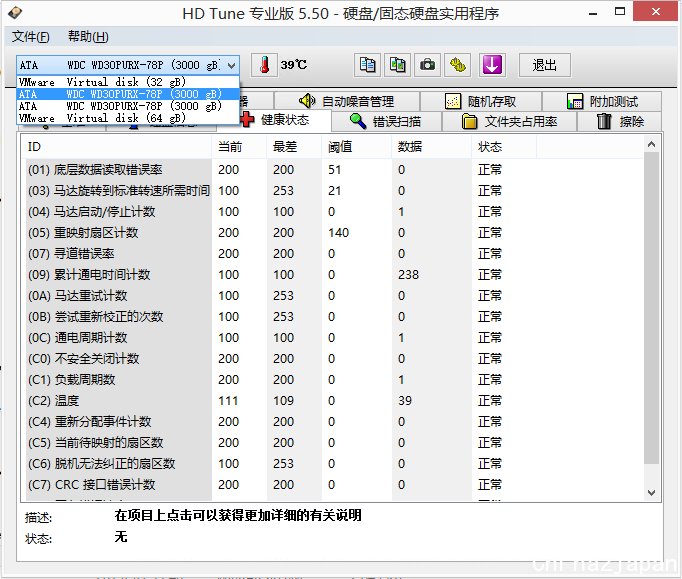Select the (C6) 脱机无法纠正的扇区数 row
The height and width of the screenshot is (579, 682).
[333, 464]
